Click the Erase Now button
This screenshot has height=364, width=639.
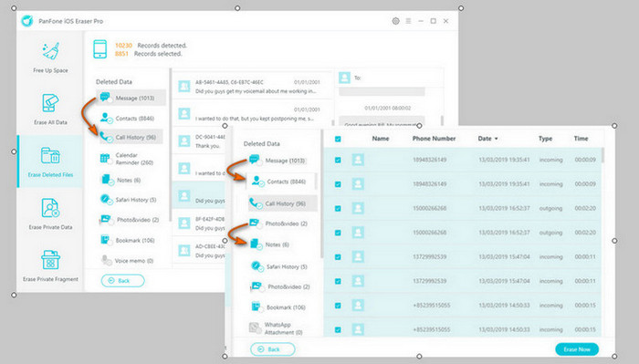pyautogui.click(x=577, y=349)
